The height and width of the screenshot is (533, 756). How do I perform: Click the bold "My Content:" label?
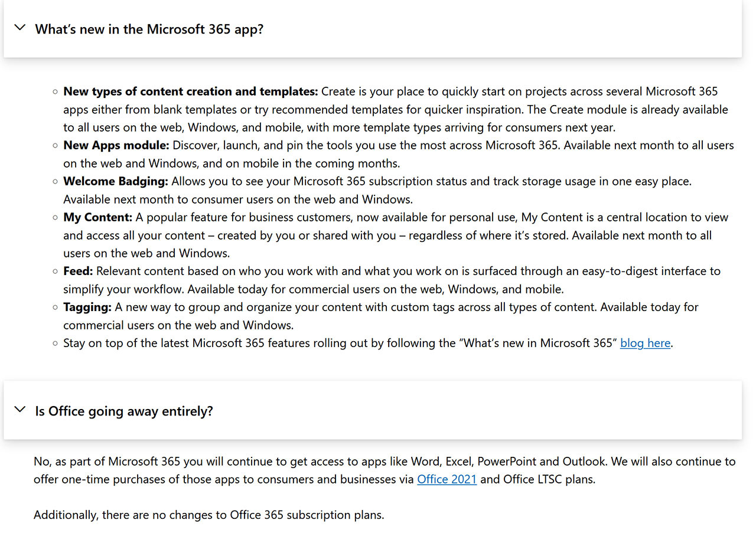tap(98, 217)
